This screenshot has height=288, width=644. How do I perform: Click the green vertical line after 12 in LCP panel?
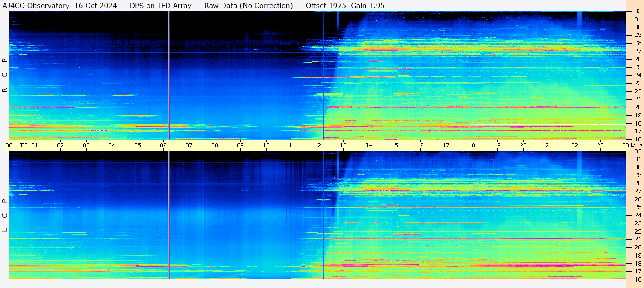coord(323,214)
